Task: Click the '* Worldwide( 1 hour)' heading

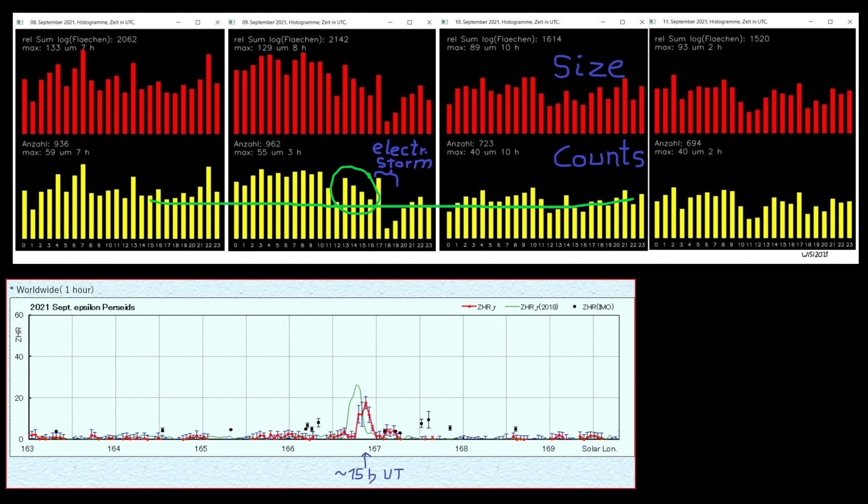Action: click(x=52, y=290)
